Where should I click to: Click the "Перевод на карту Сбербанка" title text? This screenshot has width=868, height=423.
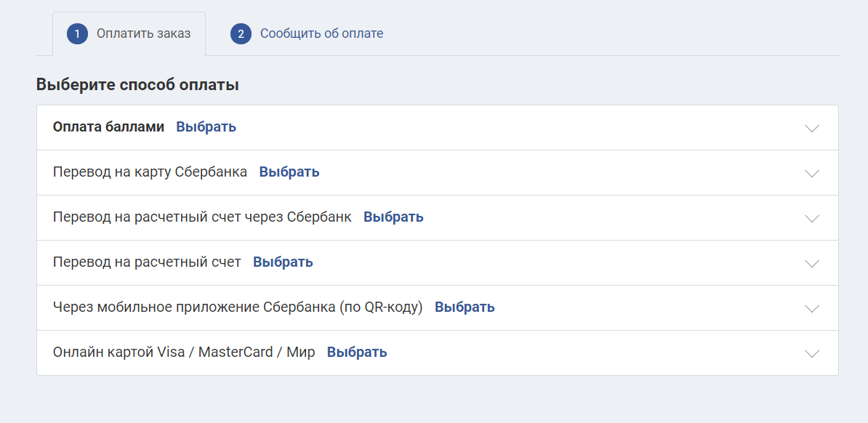click(150, 172)
